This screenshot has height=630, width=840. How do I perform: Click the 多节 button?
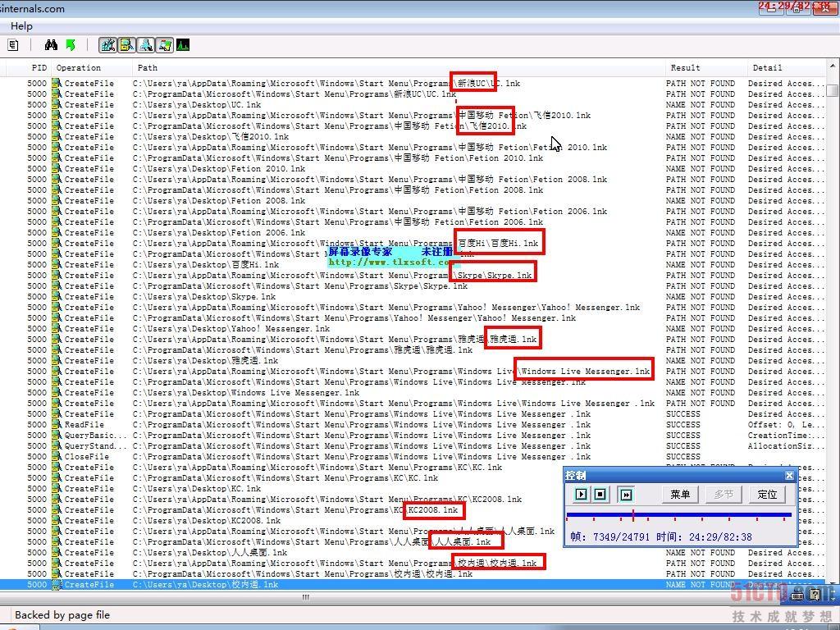click(724, 495)
